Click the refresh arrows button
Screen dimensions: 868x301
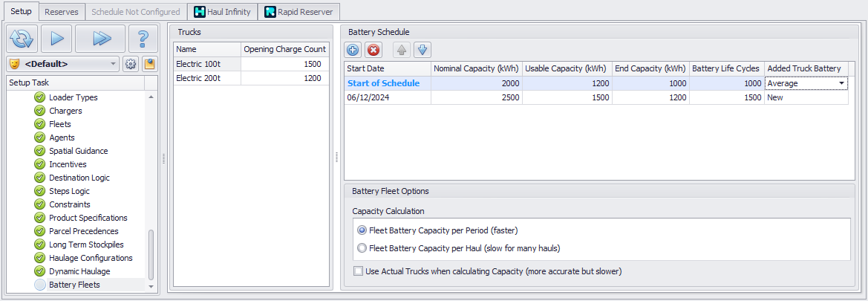coord(22,37)
